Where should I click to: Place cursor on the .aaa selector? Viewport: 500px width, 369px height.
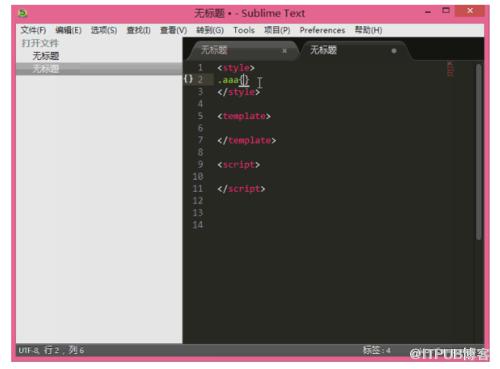click(x=228, y=80)
